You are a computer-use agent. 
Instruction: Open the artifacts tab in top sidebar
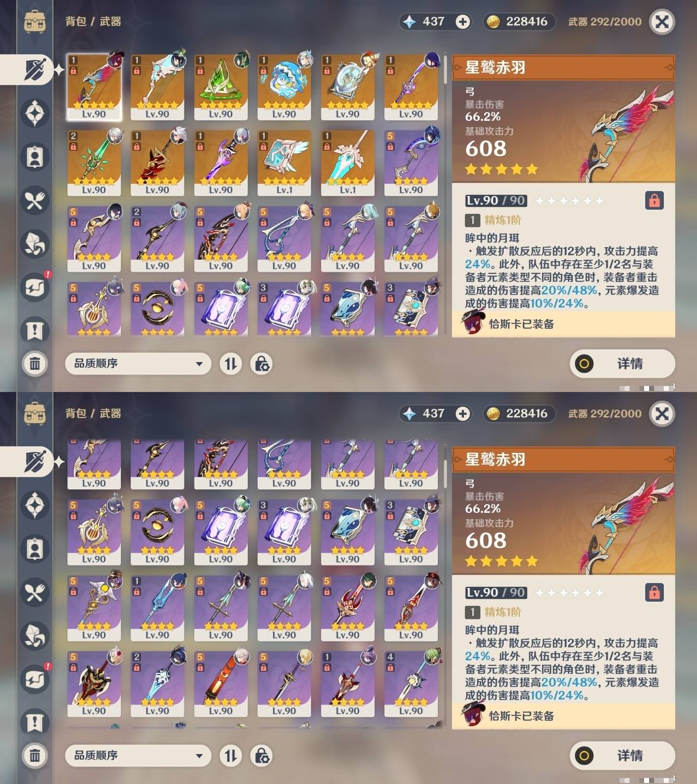click(35, 113)
